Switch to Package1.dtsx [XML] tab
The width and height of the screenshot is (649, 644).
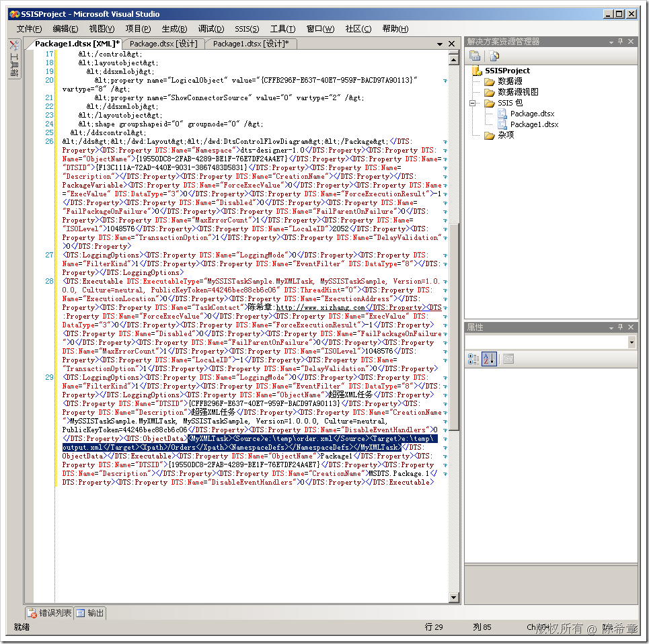click(x=77, y=44)
